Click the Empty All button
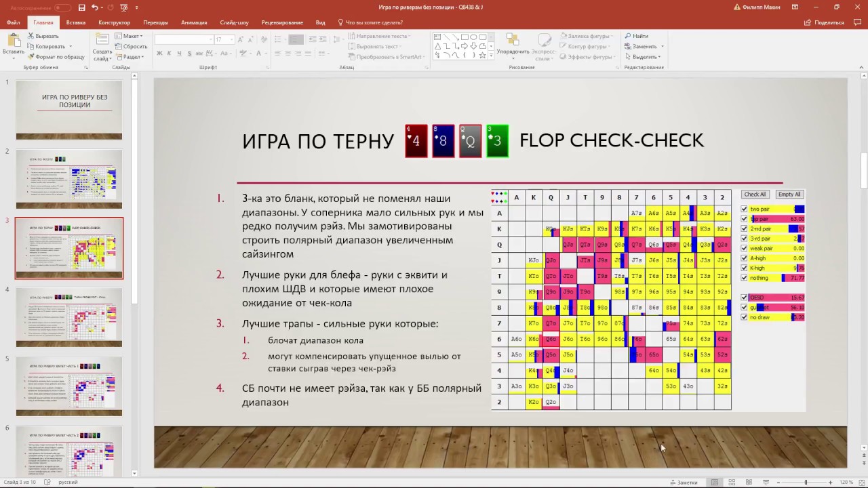The height and width of the screenshot is (488, 868). (789, 195)
